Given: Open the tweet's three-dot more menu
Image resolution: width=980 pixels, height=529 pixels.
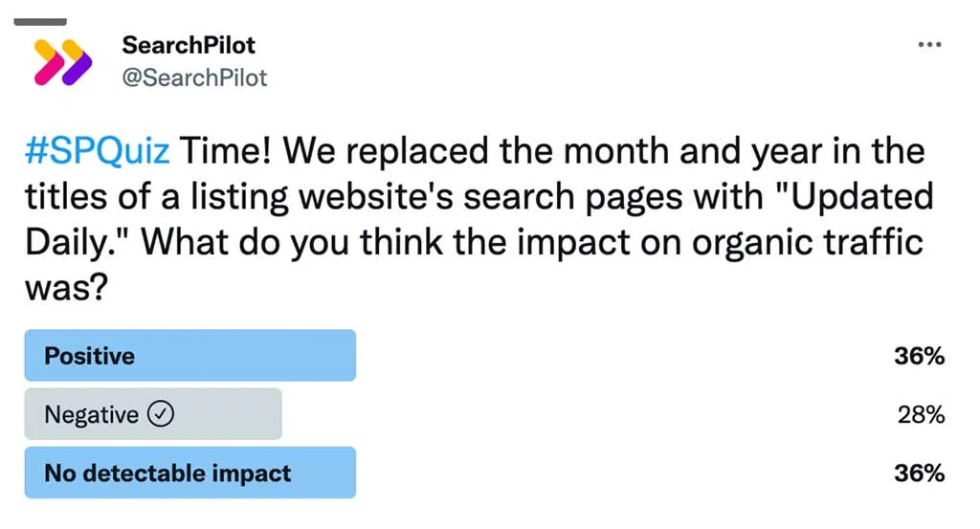Looking at the screenshot, I should (929, 44).
